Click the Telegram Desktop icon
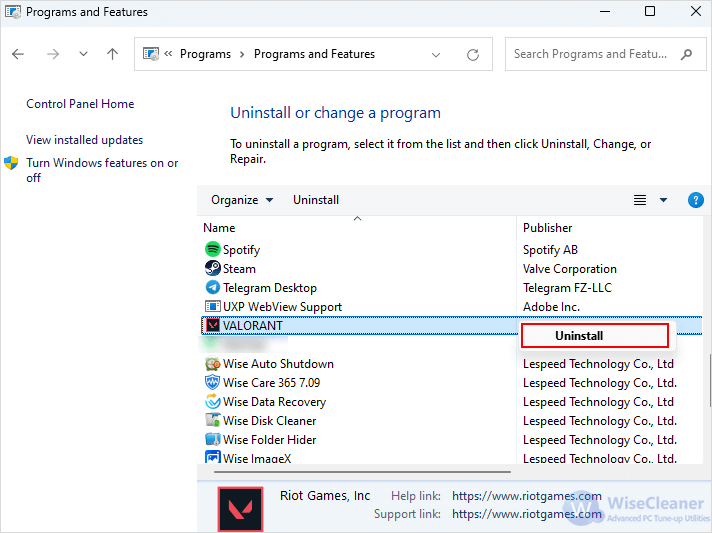 pos(212,287)
